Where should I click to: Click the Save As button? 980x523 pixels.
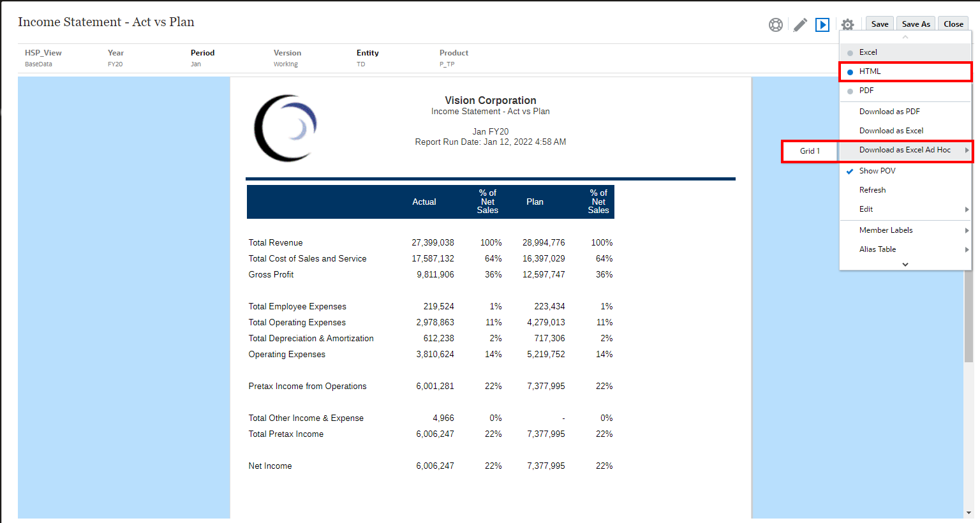(x=916, y=23)
